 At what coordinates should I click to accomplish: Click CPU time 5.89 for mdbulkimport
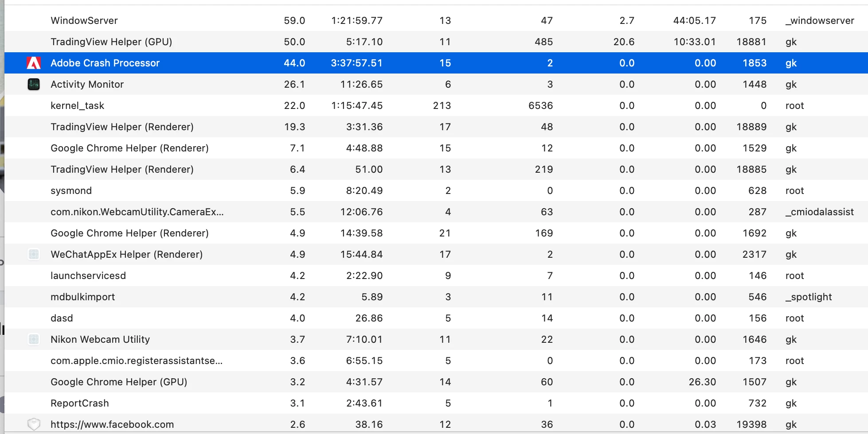(372, 297)
